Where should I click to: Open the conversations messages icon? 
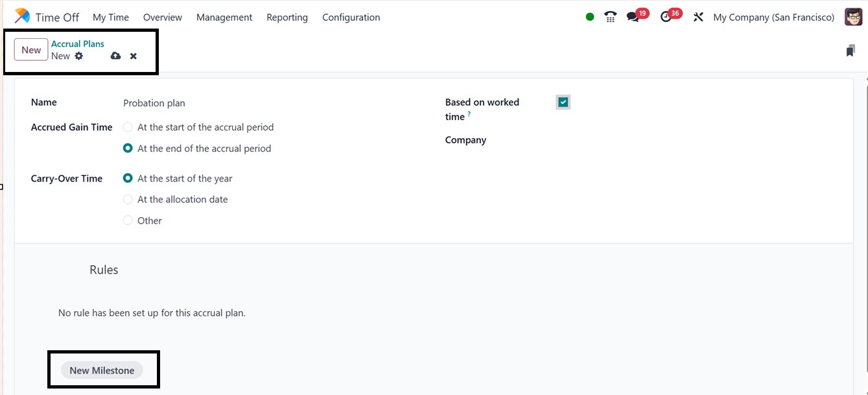633,18
